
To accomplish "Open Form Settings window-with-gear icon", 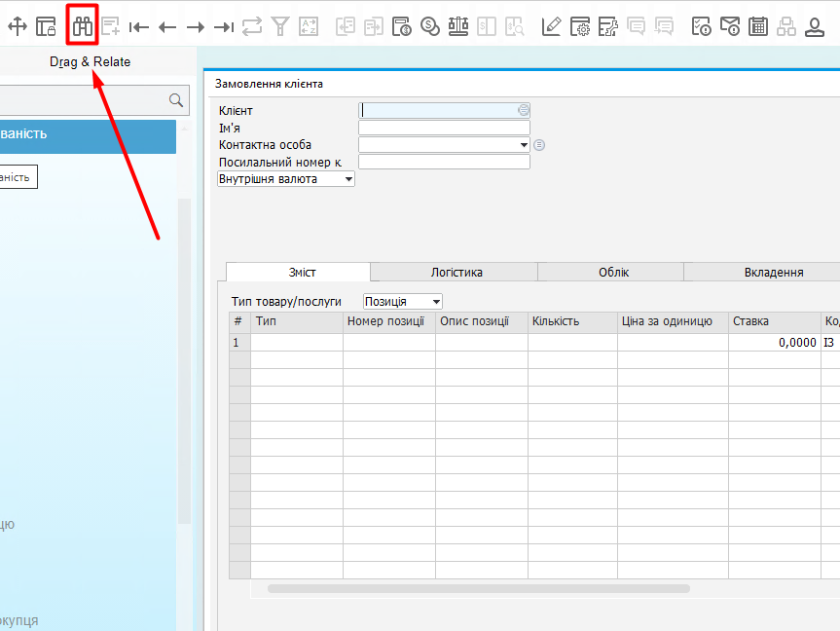I will (580, 26).
